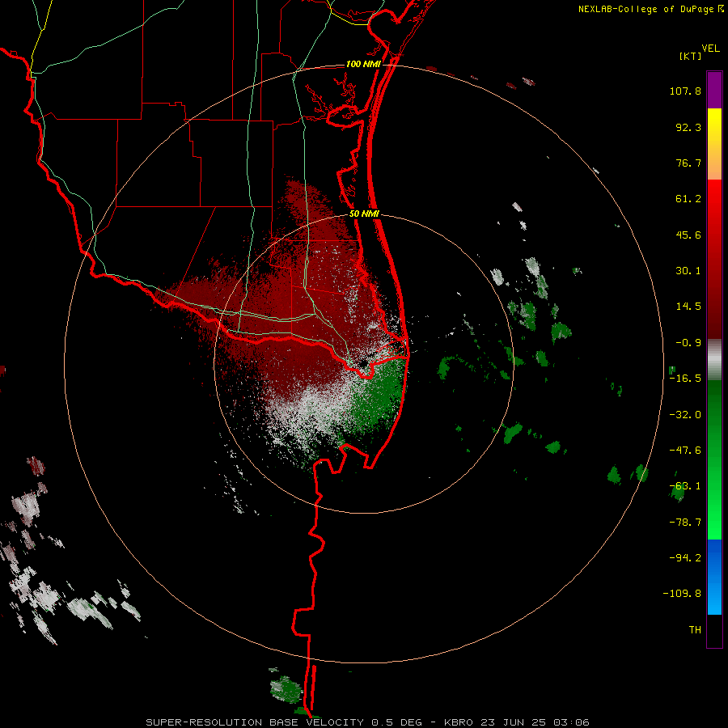728x728 pixels.
Task: Select the 61.2 legend value
Action: click(688, 199)
